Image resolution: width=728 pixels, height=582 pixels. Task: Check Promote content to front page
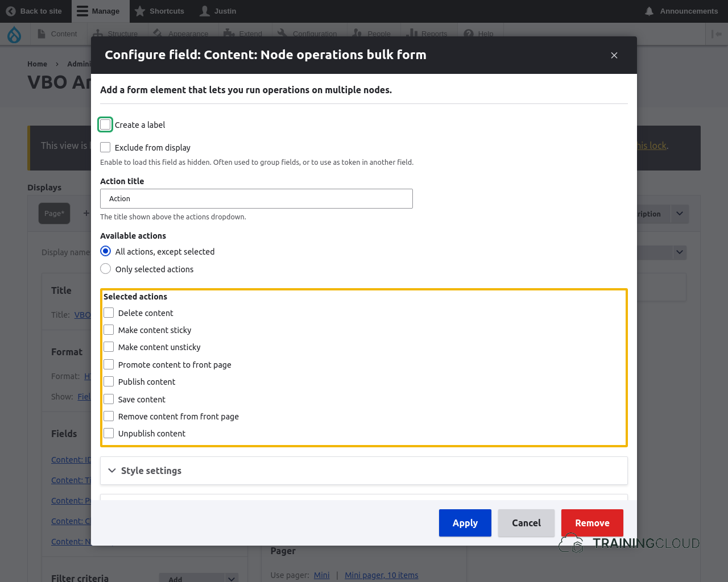click(109, 364)
